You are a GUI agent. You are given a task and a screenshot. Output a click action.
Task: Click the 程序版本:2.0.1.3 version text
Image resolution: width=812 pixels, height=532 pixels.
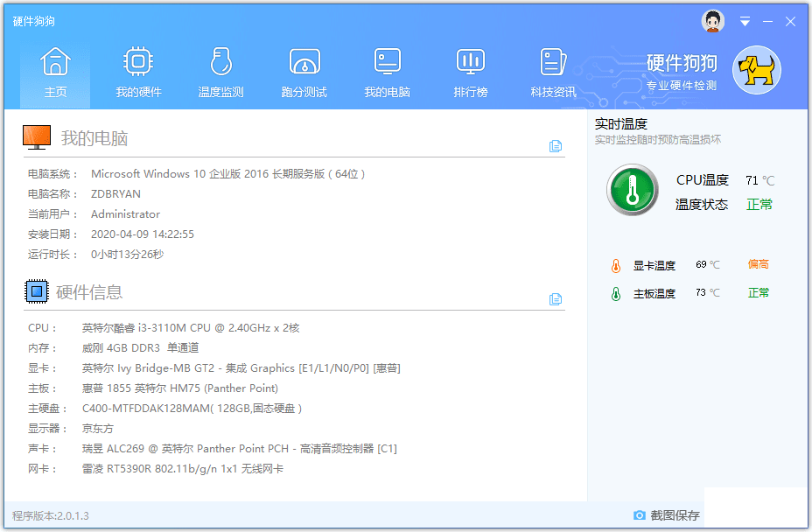click(50, 516)
